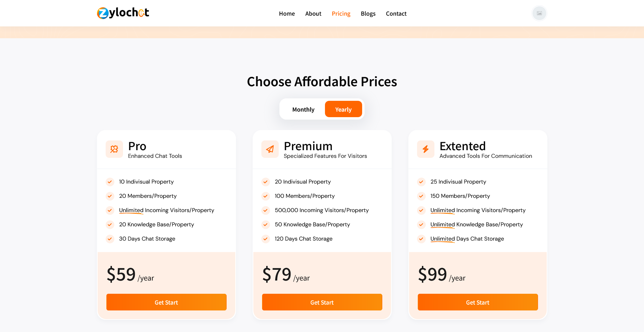Open the Pricing nav link
This screenshot has width=644, height=332.
click(341, 14)
